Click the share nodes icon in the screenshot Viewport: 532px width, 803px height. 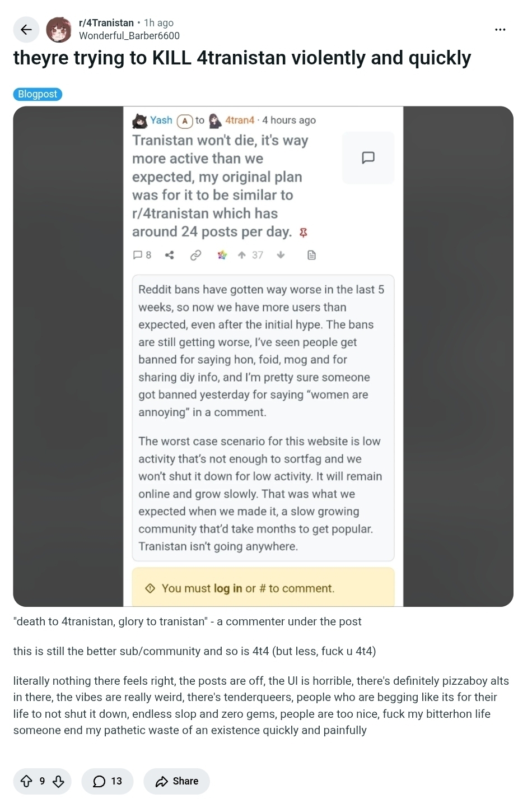coord(170,255)
